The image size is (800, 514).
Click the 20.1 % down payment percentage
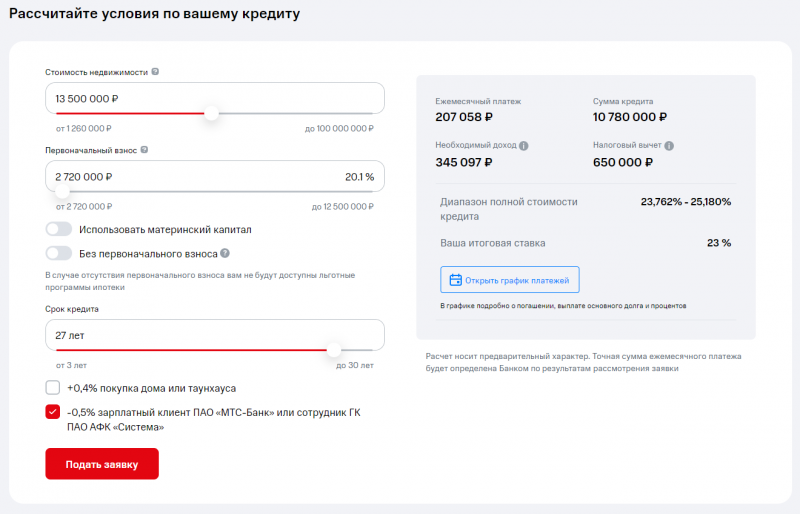[x=359, y=177]
